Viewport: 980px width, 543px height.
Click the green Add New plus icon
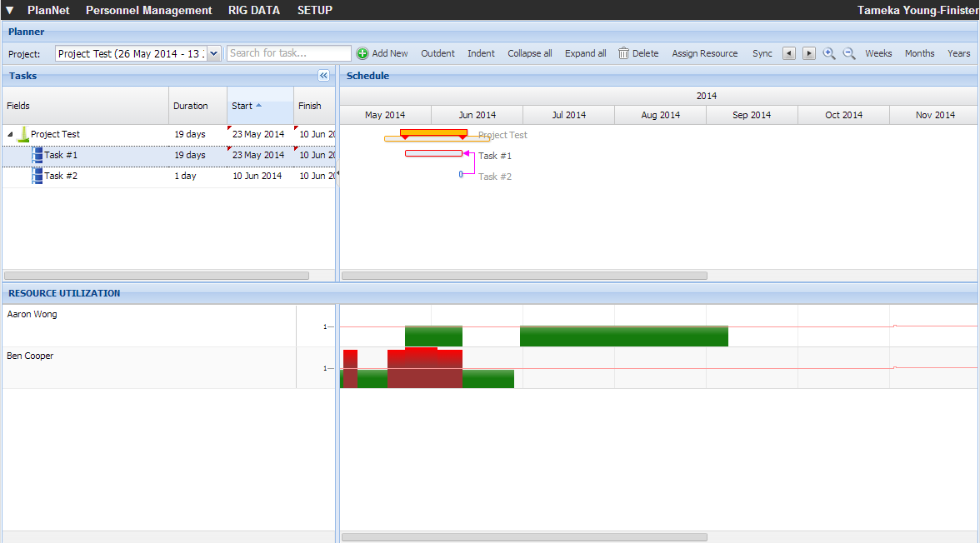362,53
